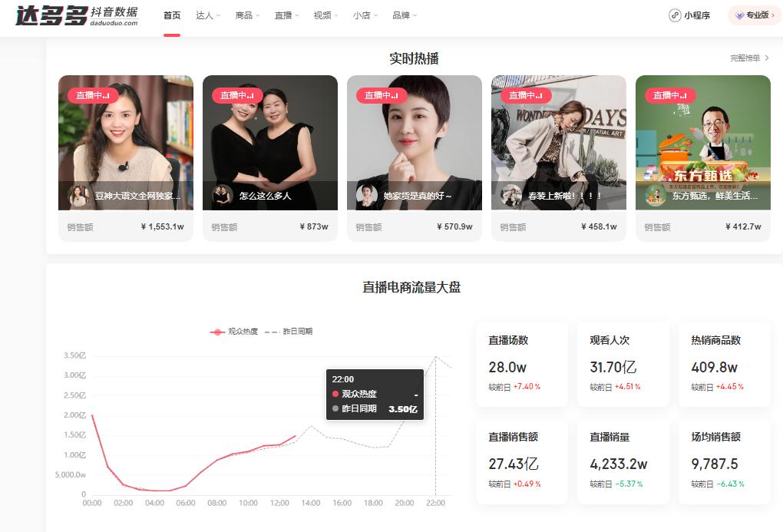Viewport: 783px width, 532px height.
Task: Open the 完整榜单 full ranking link
Action: pos(744,58)
